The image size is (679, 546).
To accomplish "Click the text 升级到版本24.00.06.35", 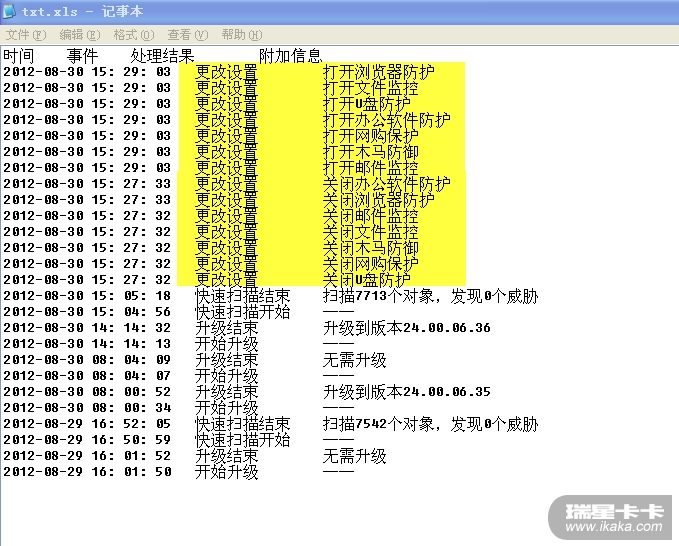I will click(x=407, y=392).
